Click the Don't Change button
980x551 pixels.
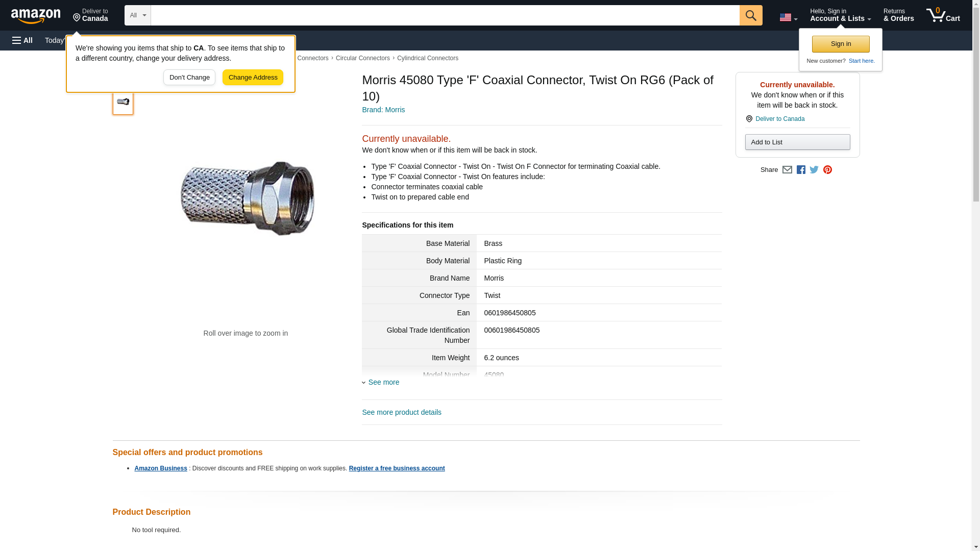(189, 78)
